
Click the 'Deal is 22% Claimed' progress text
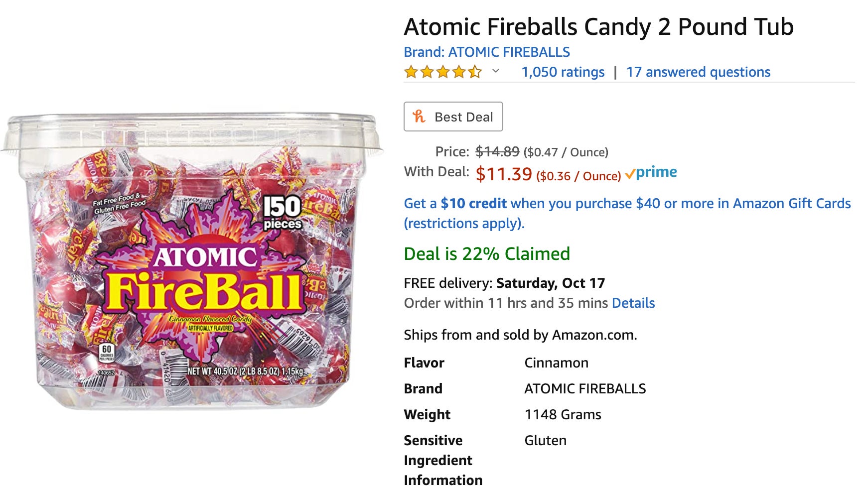pyautogui.click(x=486, y=253)
